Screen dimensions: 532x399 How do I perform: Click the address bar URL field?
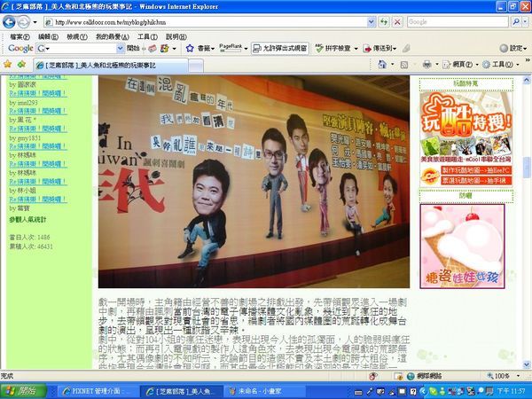pos(207,22)
